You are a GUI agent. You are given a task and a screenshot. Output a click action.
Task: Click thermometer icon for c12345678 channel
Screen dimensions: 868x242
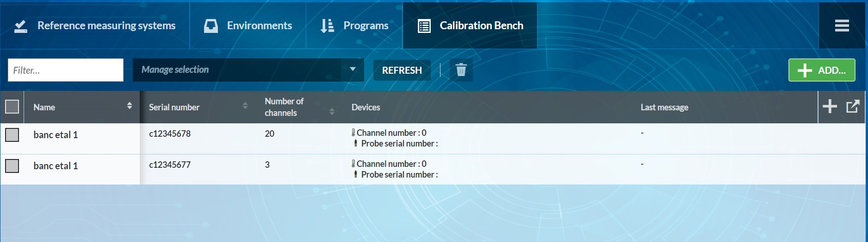(353, 133)
